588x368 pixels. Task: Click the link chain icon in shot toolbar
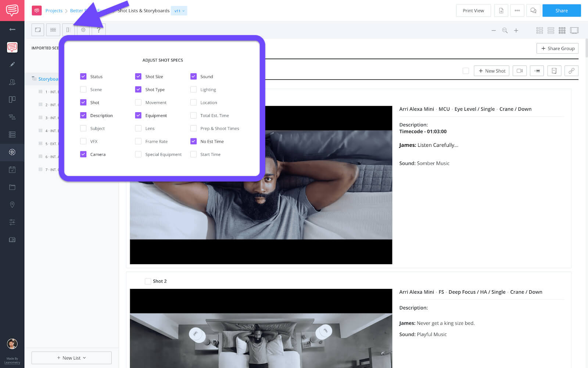click(x=571, y=71)
